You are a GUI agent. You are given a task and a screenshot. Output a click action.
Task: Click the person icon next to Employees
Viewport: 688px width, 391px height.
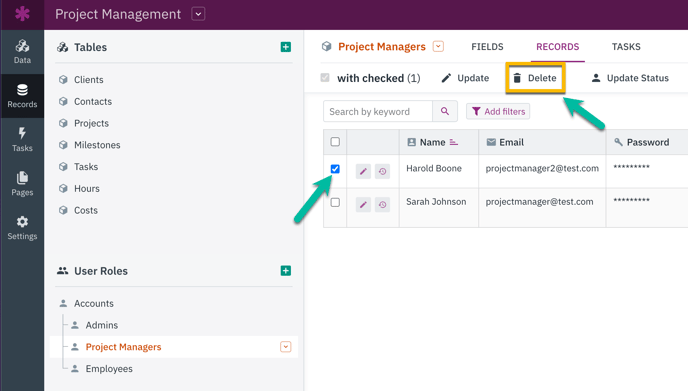75,369
